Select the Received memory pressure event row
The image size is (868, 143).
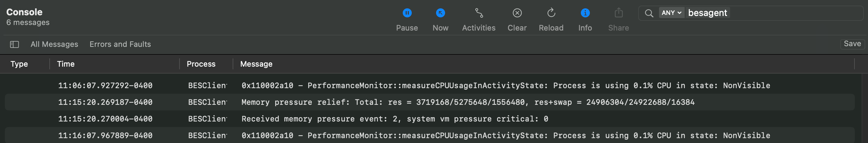coord(430,119)
